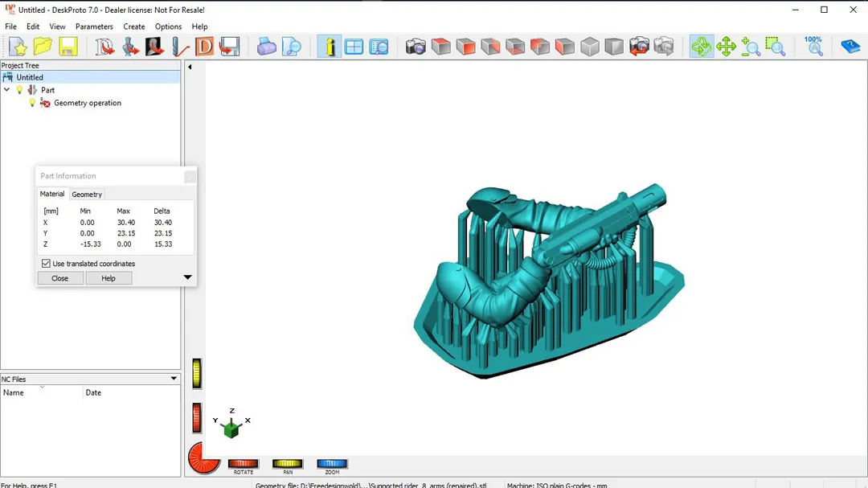Select the Untitled project tree node
Viewport: 868px width, 488px height.
[x=91, y=77]
